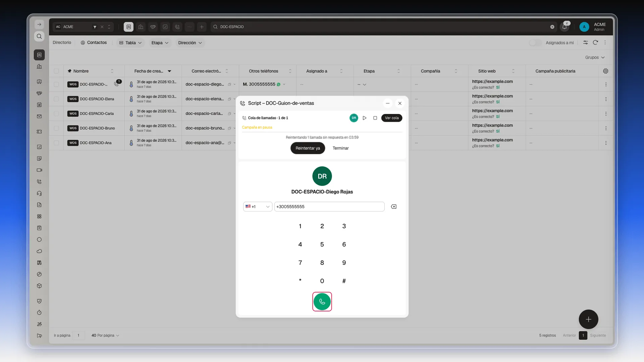Screen dimensions: 644x362
Task: Open the 40 Por página dropdown
Action: click(x=105, y=336)
